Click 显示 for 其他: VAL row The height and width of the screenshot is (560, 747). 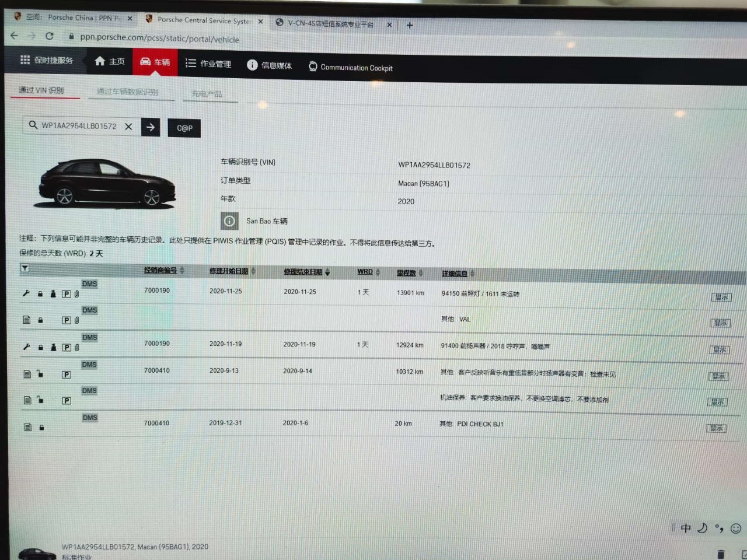[721, 323]
